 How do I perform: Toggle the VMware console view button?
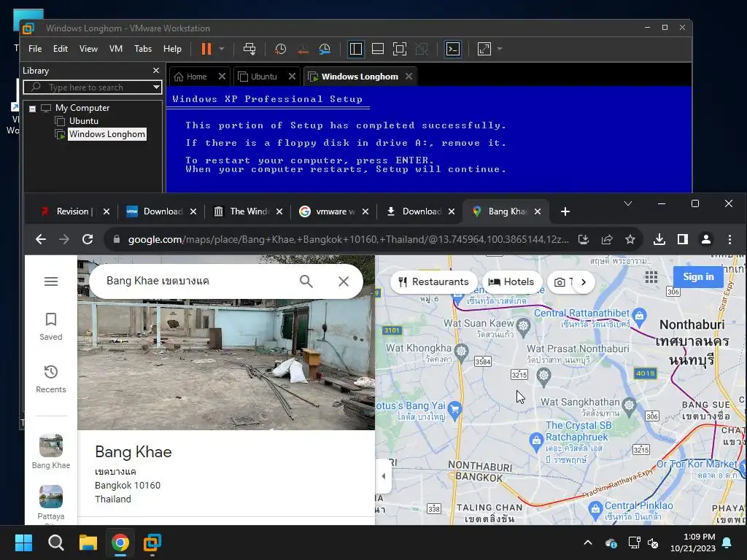[452, 49]
